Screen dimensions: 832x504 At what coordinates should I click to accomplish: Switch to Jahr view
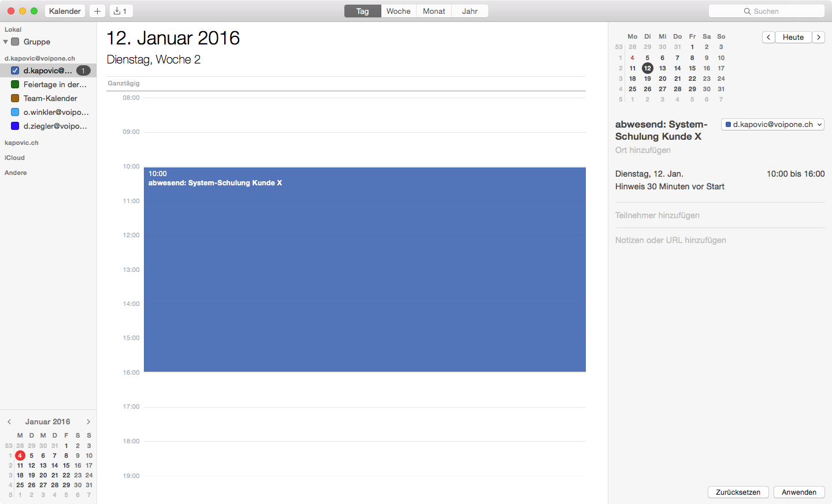(470, 11)
